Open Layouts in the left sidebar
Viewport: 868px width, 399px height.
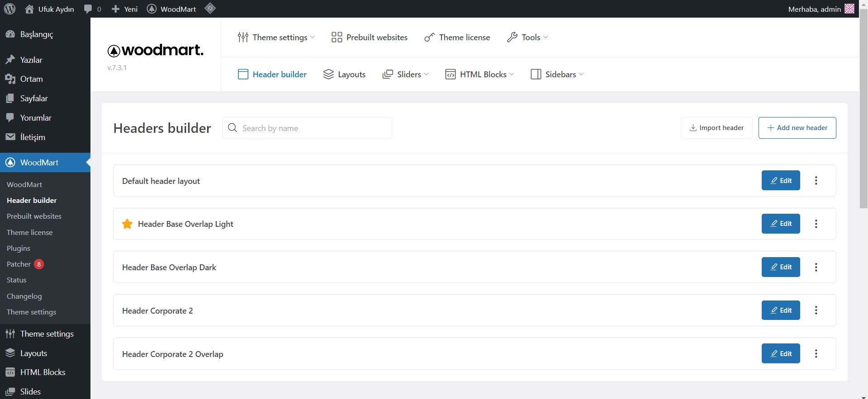tap(45, 353)
